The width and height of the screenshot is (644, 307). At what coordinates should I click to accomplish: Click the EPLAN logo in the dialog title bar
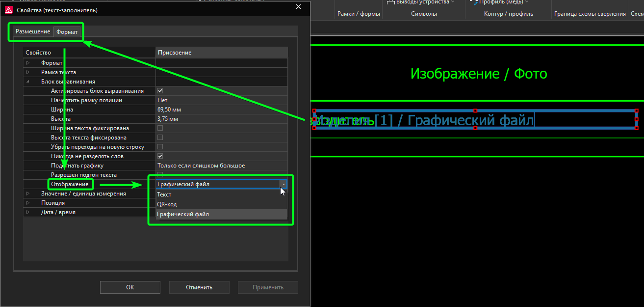coord(8,10)
